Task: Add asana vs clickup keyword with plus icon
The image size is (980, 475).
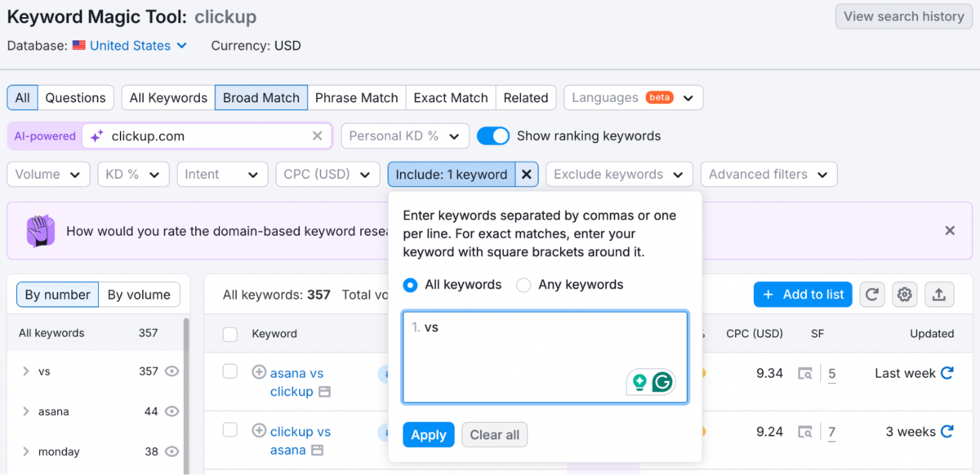Action: [259, 372]
